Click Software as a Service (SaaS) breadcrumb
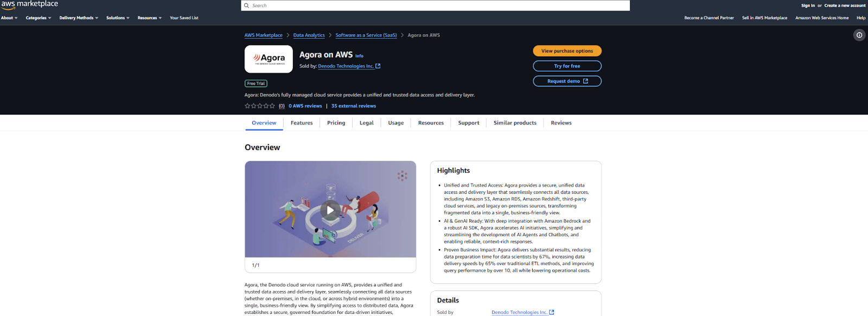Image resolution: width=868 pixels, height=316 pixels. click(x=366, y=35)
